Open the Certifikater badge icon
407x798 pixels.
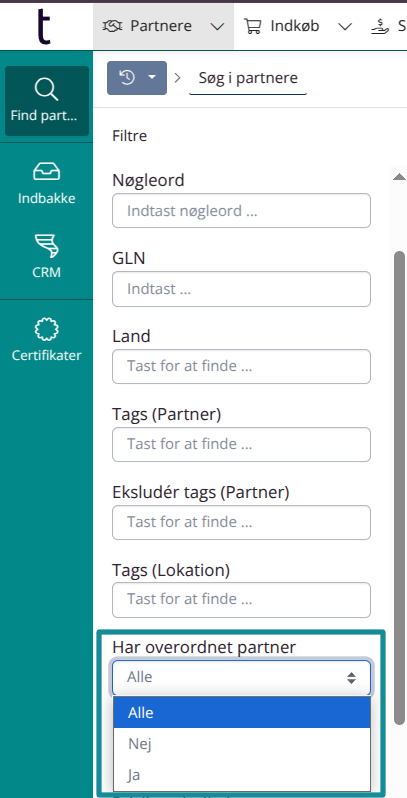coord(46,329)
